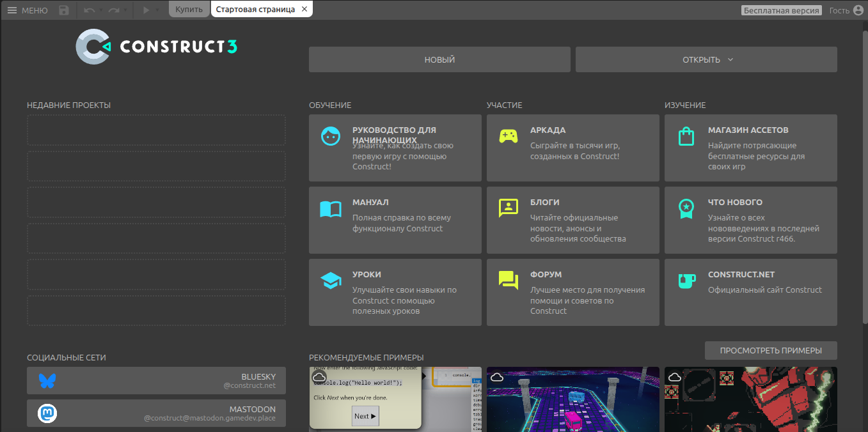Click the Уроки graduation cap icon
The width and height of the screenshot is (868, 432).
pyautogui.click(x=331, y=281)
